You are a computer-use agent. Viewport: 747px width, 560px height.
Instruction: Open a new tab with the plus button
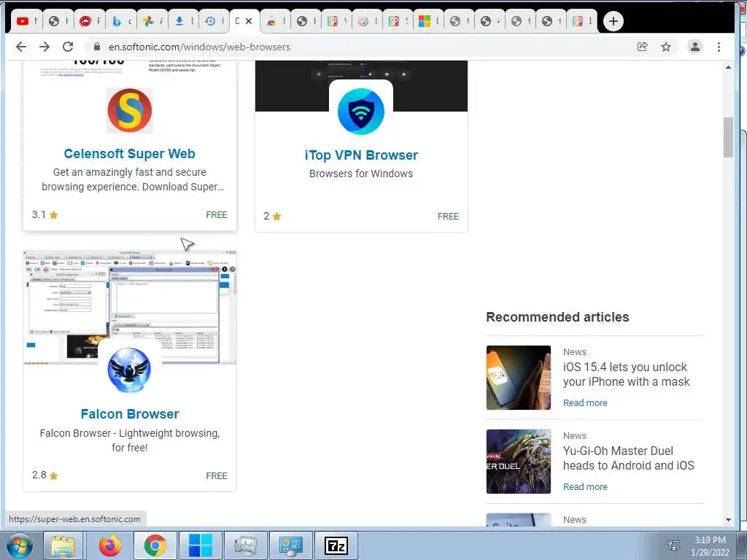[613, 21]
